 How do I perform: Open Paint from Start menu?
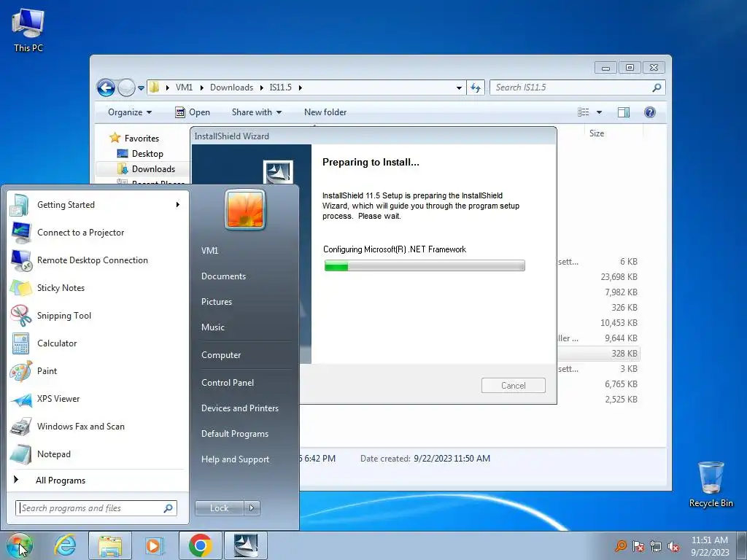click(47, 370)
